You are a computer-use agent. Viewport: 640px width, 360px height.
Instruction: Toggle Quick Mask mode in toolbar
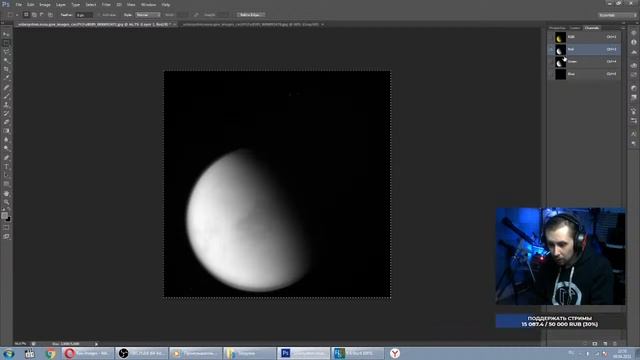[6, 228]
